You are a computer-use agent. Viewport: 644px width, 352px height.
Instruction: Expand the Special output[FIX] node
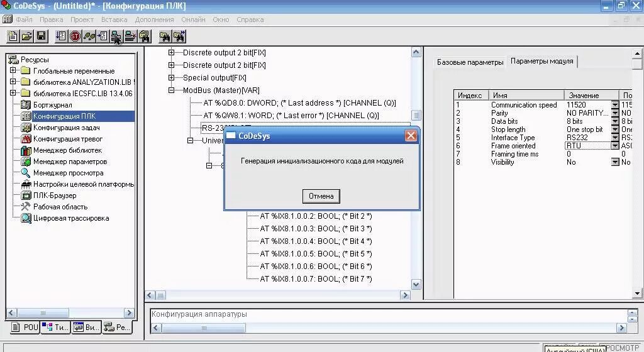pos(171,77)
